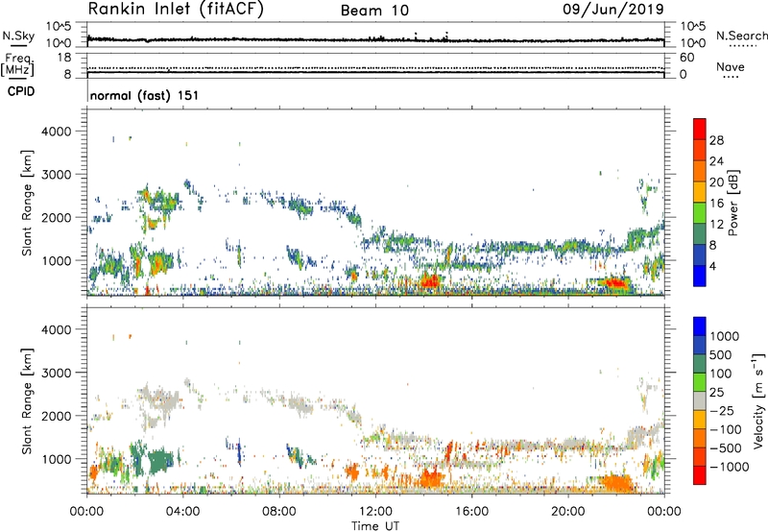Click the green positive-velocity patch near 03:00
This screenshot has height=532, width=768.
pyautogui.click(x=159, y=462)
